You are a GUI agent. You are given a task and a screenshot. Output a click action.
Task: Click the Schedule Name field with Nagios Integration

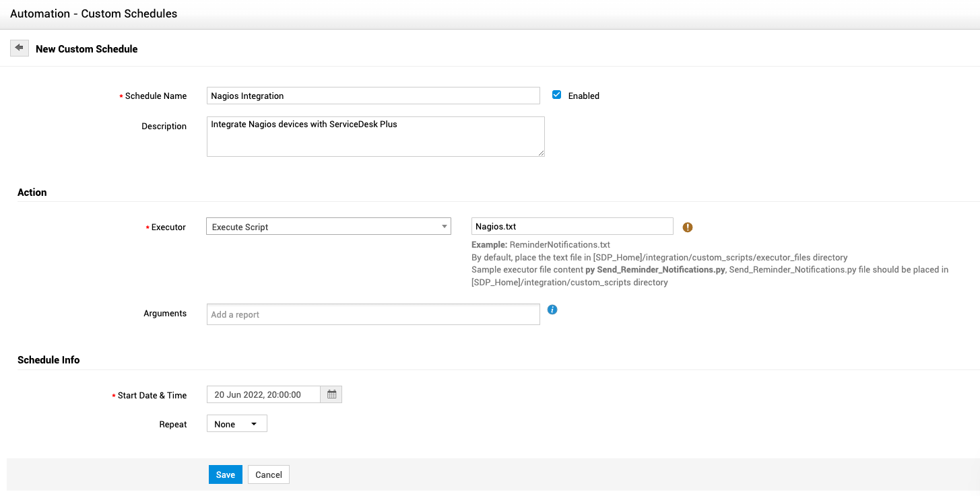373,96
